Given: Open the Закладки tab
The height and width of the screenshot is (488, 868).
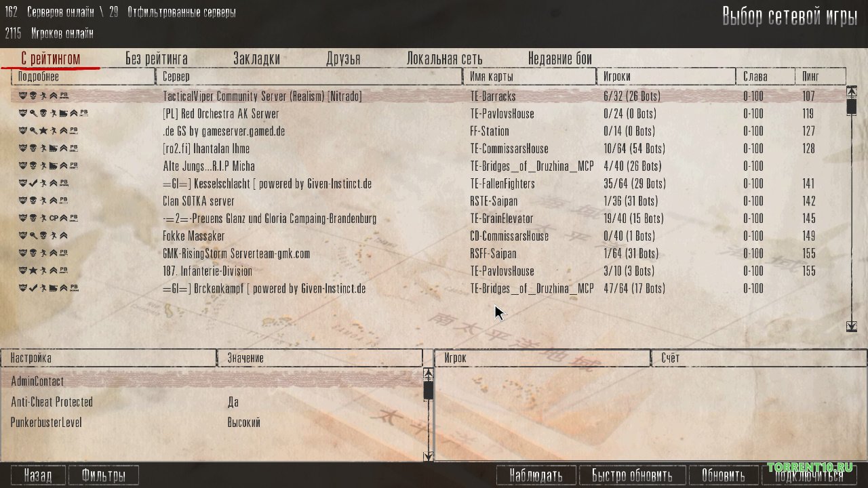Looking at the screenshot, I should (256, 59).
